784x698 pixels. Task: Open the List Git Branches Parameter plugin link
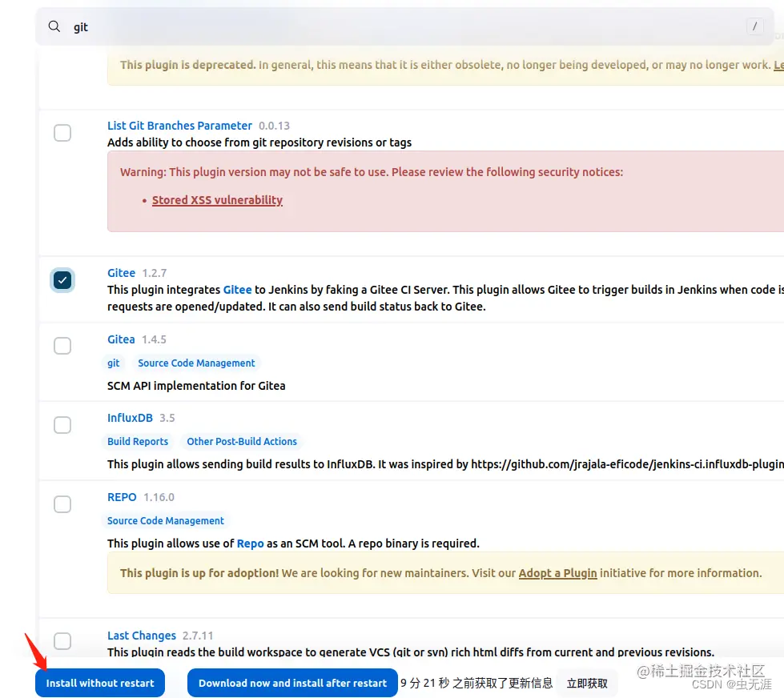[x=179, y=126]
